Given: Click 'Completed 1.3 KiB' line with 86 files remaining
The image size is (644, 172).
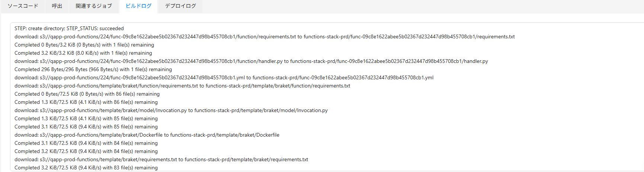Looking at the screenshot, I should 86,102.
